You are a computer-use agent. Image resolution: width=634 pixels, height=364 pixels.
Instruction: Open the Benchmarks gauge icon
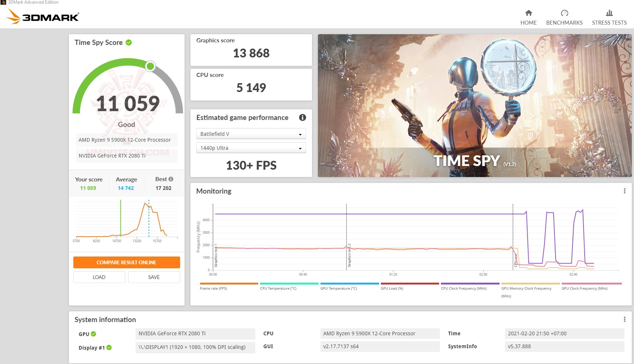[564, 13]
